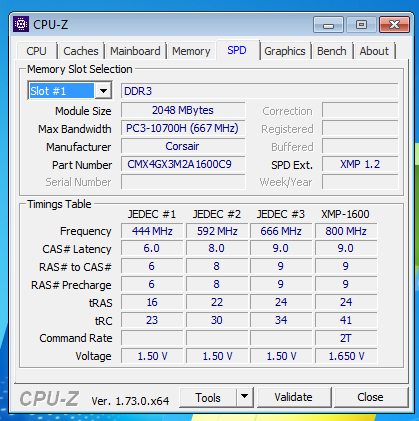
Task: Minimize the CPU-Z window
Action: [x=328, y=25]
